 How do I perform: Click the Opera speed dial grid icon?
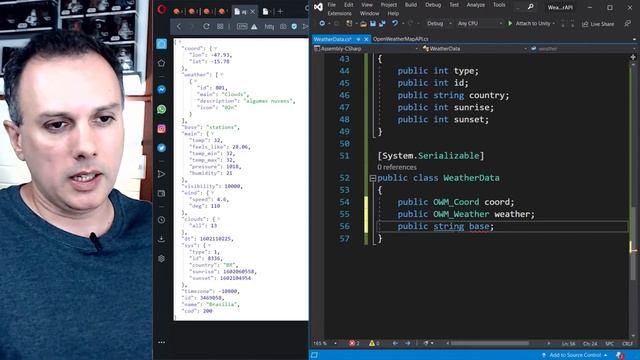[x=220, y=27]
